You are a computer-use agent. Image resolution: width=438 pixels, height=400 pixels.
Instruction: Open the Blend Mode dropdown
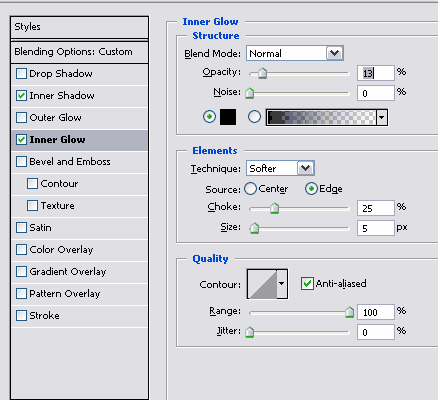point(295,53)
